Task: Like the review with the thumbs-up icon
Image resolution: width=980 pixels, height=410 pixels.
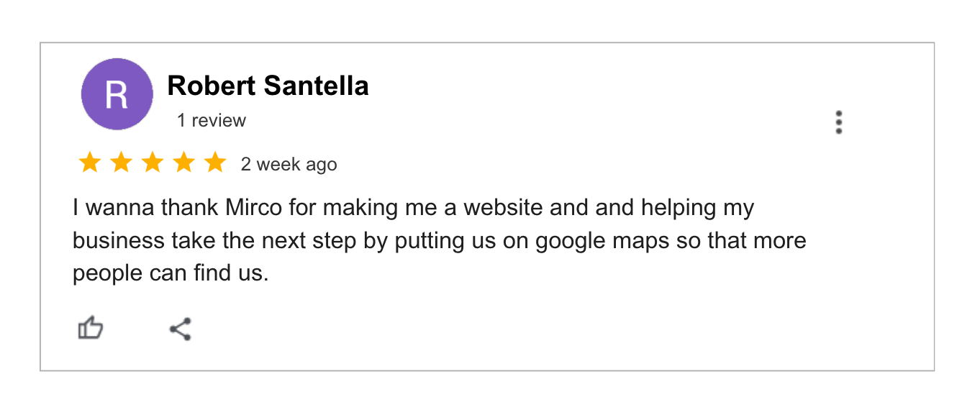Action: [x=91, y=329]
